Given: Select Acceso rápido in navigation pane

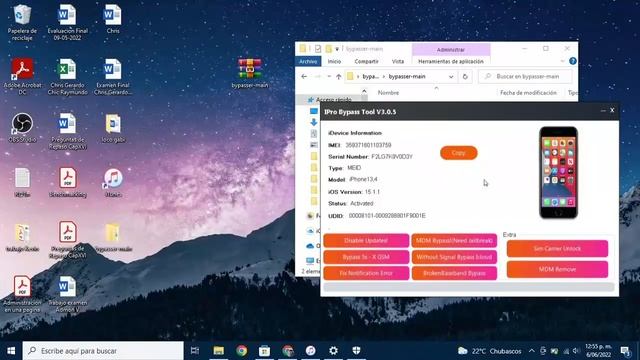Looking at the screenshot, I should point(333,100).
